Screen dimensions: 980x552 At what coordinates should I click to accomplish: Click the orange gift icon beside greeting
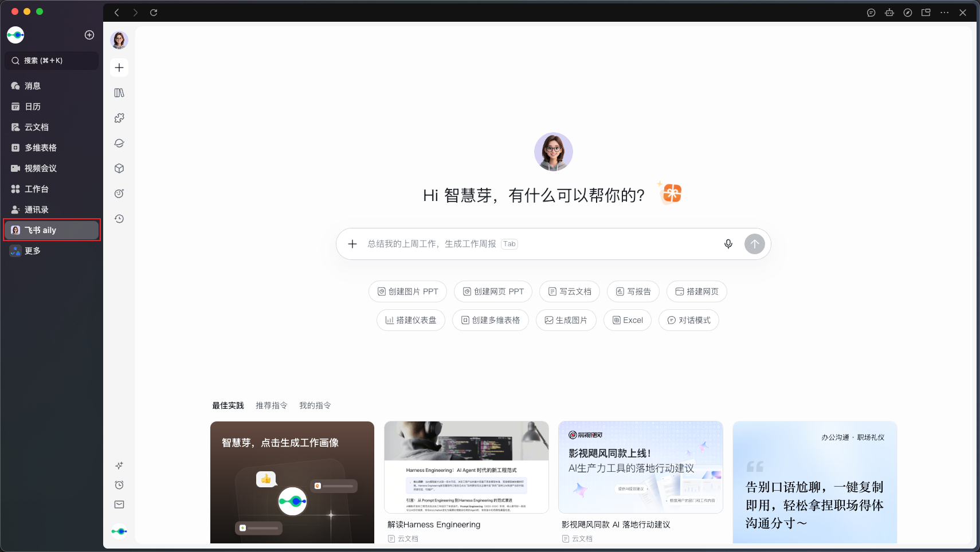pyautogui.click(x=671, y=194)
